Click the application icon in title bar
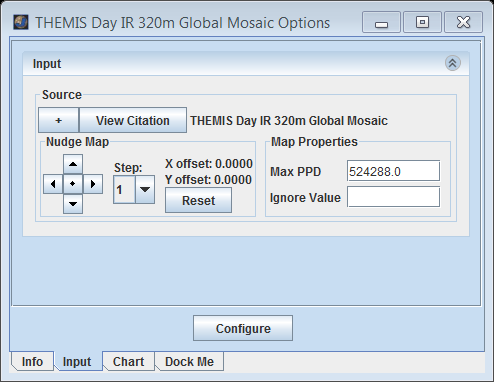The height and width of the screenshot is (382, 494). (21, 22)
